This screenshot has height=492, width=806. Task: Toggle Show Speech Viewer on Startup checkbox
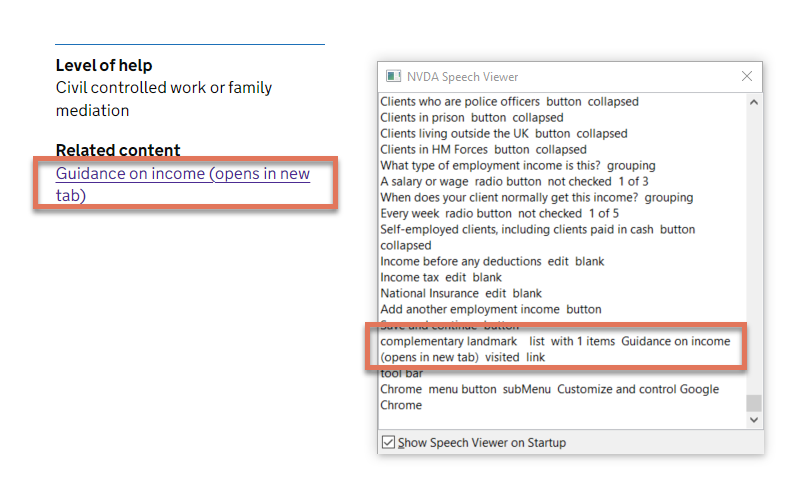click(x=387, y=442)
